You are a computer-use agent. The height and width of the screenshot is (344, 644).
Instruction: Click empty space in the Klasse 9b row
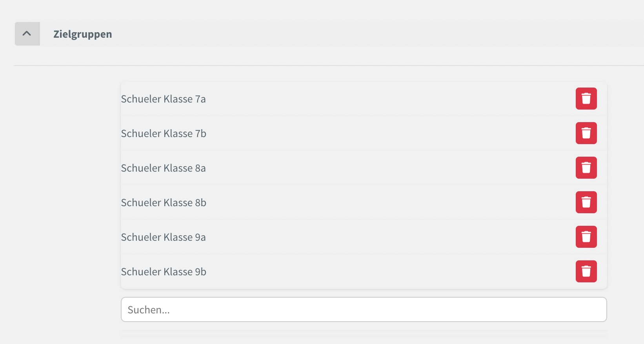(373, 272)
